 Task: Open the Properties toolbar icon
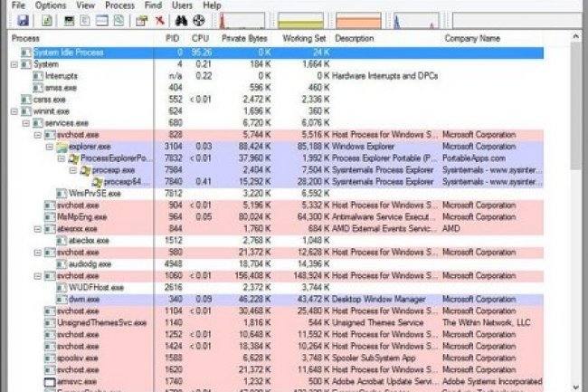(141, 19)
